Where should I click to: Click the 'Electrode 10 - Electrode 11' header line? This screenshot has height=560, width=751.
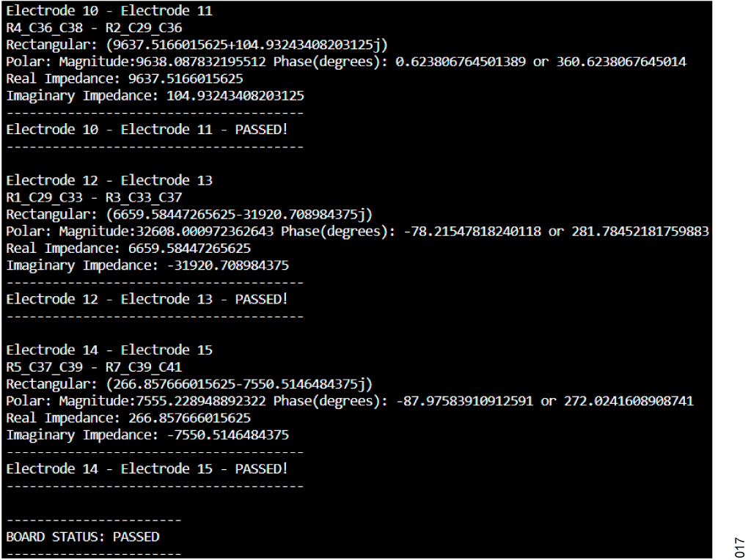[x=109, y=10]
